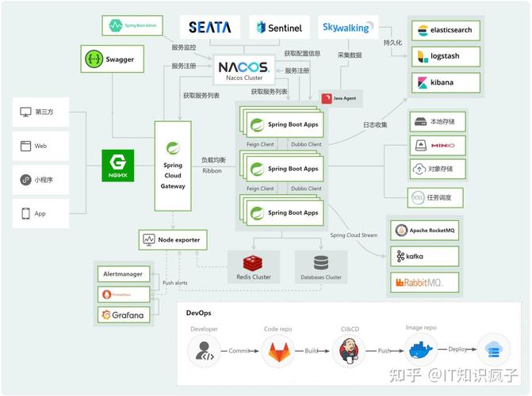Click the cloud server deploy icon

(494, 350)
